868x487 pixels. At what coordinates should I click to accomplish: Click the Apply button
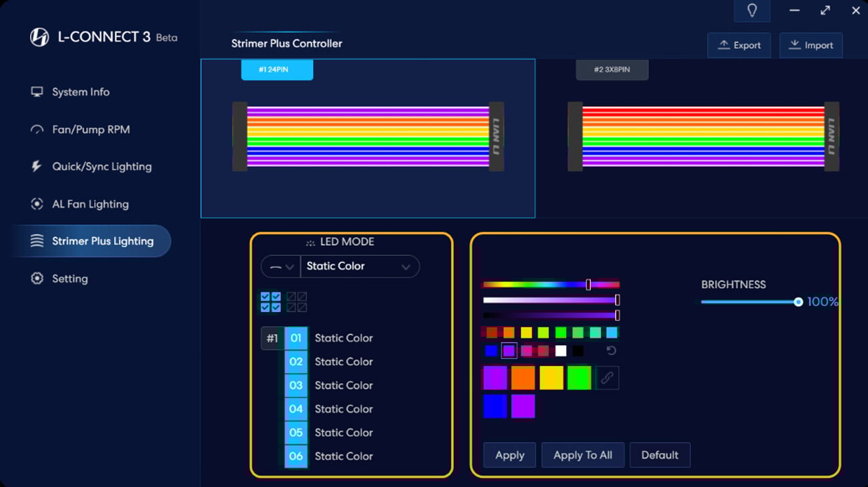click(x=509, y=455)
